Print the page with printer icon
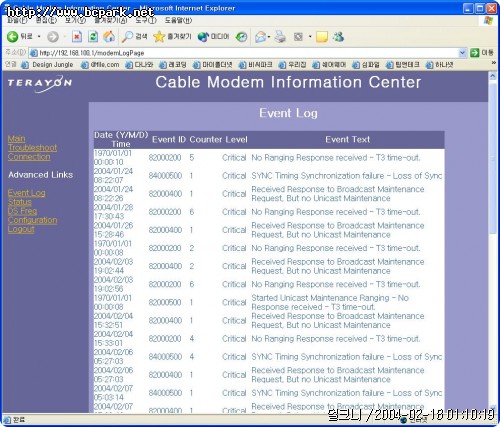500x427 pixels. point(280,37)
